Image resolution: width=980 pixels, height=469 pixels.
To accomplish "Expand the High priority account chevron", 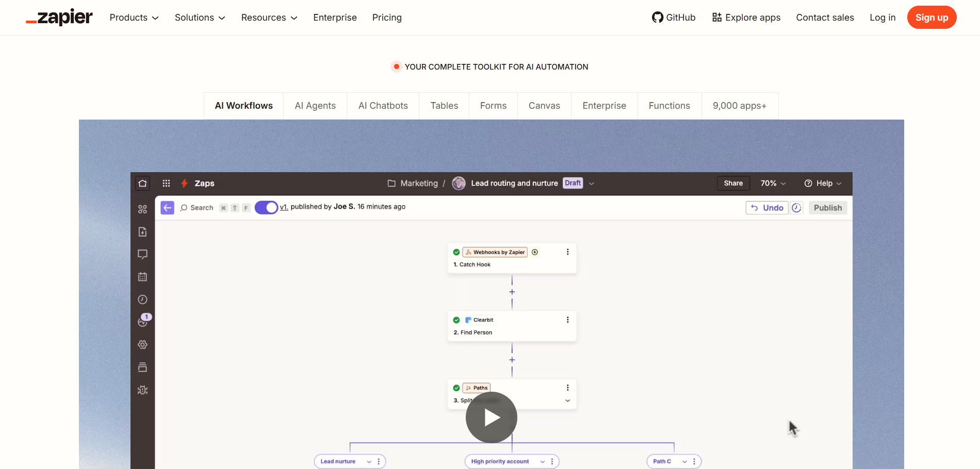I will point(543,462).
